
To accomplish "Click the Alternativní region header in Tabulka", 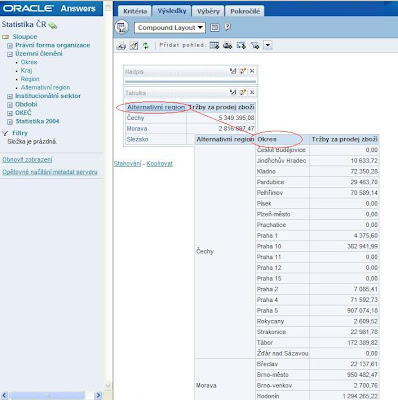I will [156, 107].
